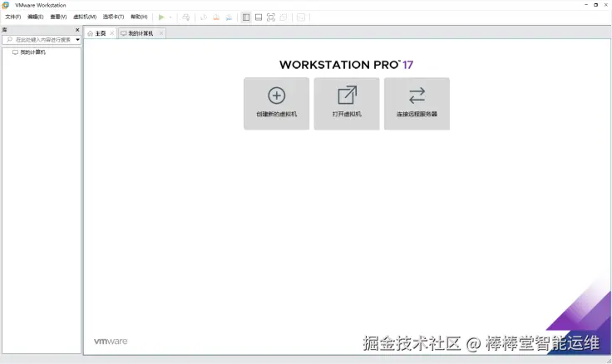Click the Unity mode toolbar icon

(x=284, y=17)
